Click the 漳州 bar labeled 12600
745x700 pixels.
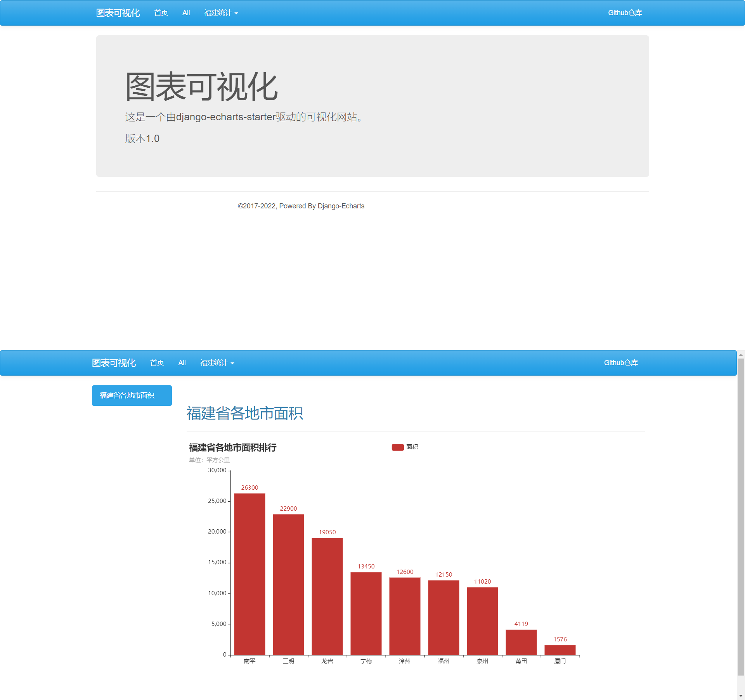pos(405,616)
